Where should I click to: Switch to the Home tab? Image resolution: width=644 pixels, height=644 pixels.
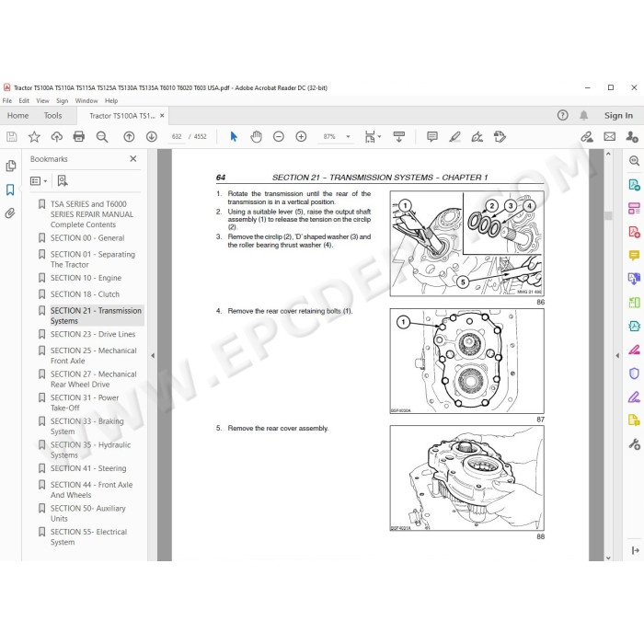click(18, 115)
